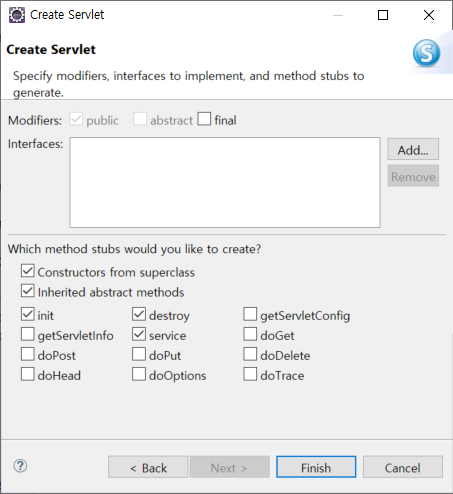Viewport: 453px width, 494px height.
Task: Uncheck Inherited abstract methods
Action: [x=28, y=291]
